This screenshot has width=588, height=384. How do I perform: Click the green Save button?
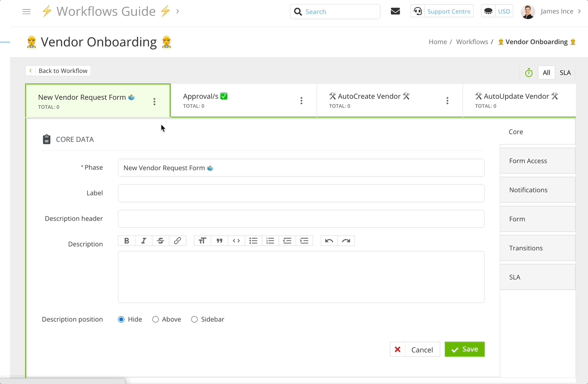[465, 349]
